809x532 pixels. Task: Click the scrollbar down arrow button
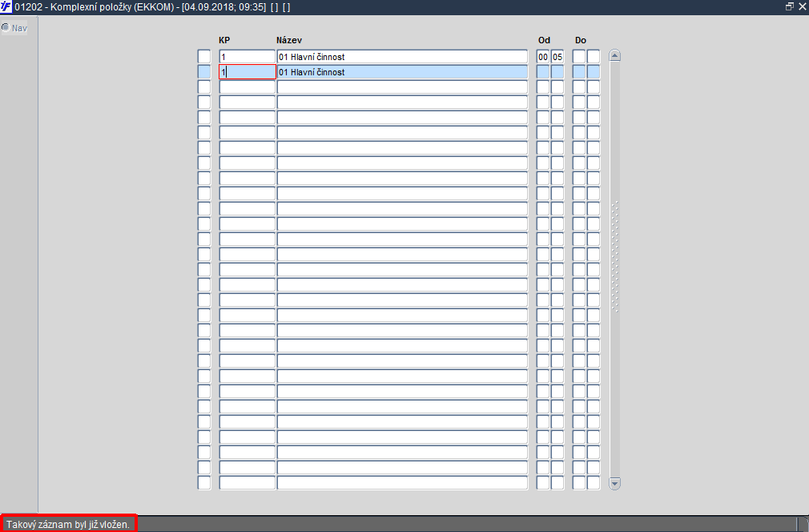[614, 483]
